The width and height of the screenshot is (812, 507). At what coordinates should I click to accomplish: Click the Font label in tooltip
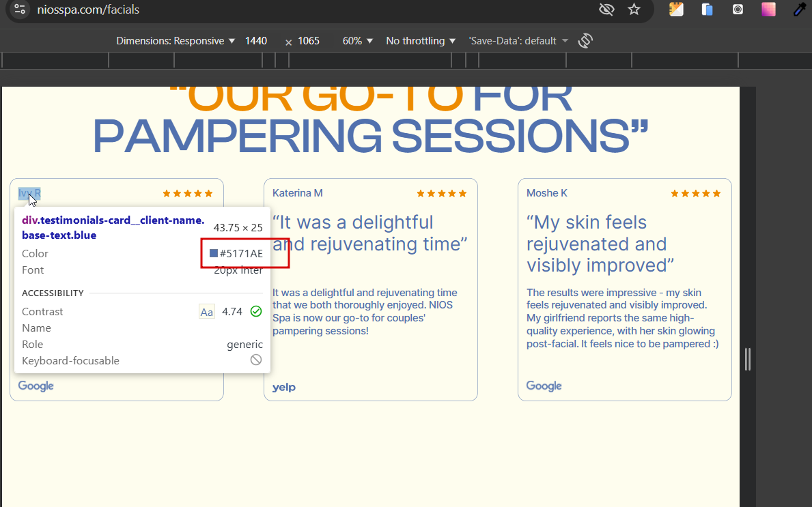pos(33,270)
